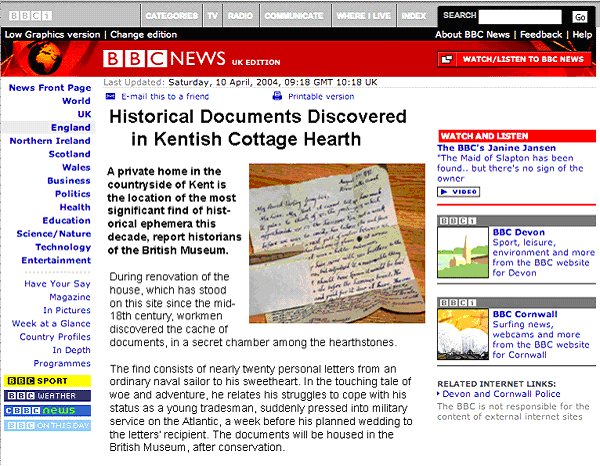
Task: Play the Maid of Slapton video
Action: 458,192
